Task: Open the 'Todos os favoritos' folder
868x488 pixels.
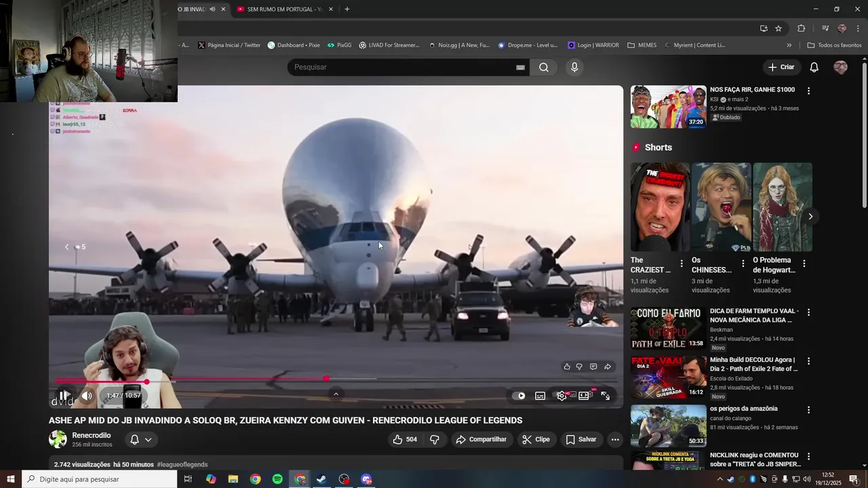Action: click(834, 45)
